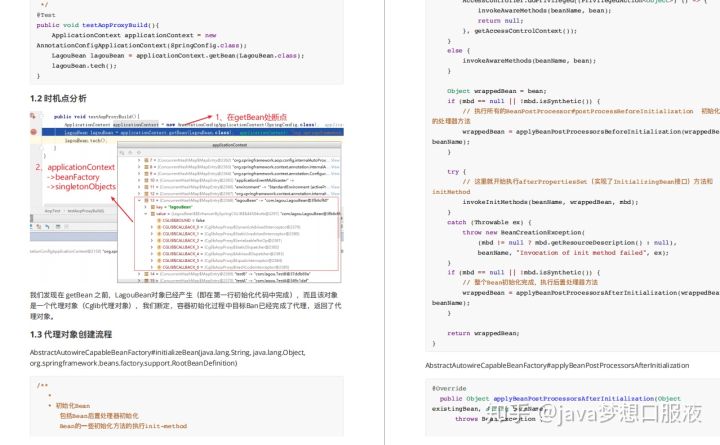The height and width of the screenshot is (445, 720).
Task: Click 'AnnotationConfigApplicationContext(SpringConfig.class);' line
Action: coord(141,45)
